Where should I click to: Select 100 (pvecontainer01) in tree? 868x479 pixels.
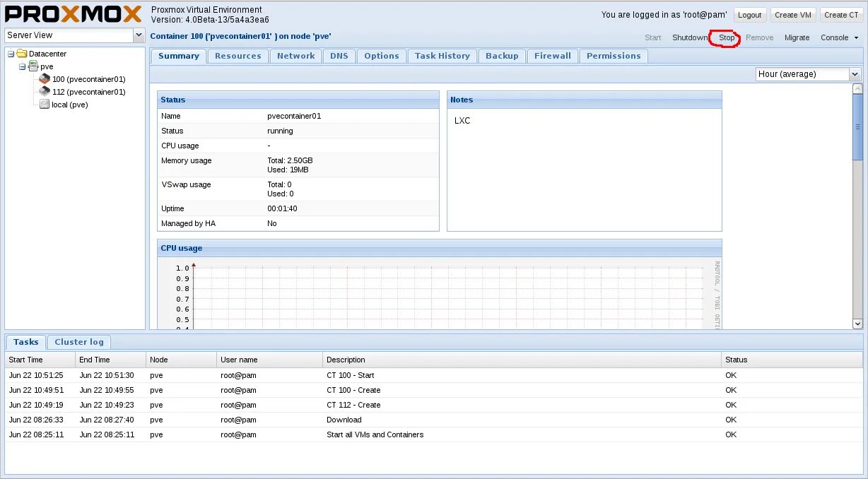[x=89, y=79]
